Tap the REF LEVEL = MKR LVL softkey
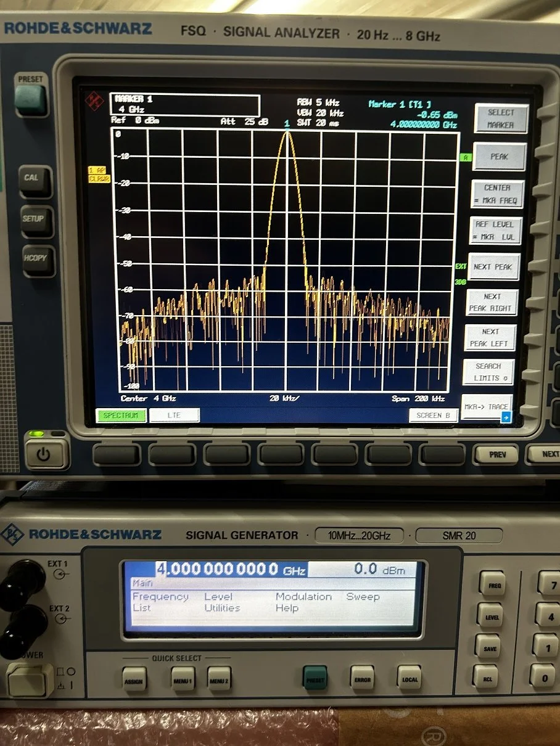 pyautogui.click(x=495, y=231)
